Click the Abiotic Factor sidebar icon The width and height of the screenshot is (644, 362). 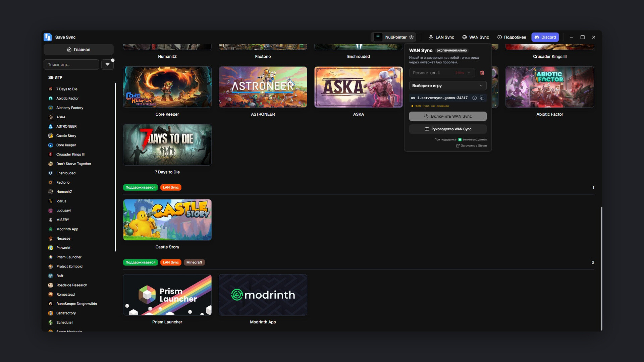(51, 99)
